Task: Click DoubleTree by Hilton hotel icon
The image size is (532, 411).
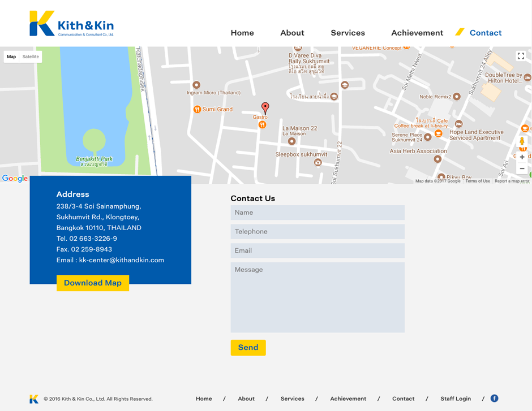Action: point(527,77)
